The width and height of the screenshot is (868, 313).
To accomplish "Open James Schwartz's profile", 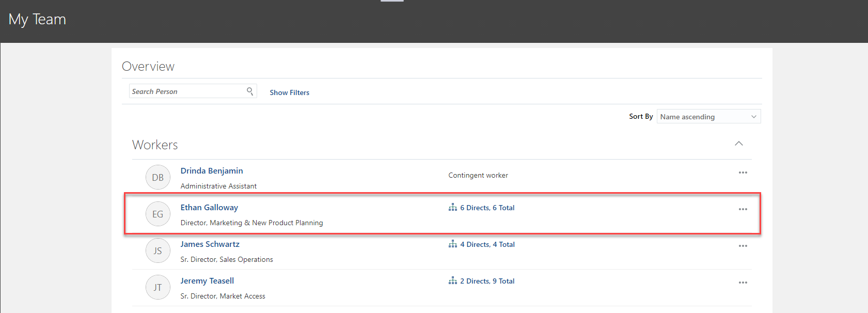I will [x=210, y=244].
